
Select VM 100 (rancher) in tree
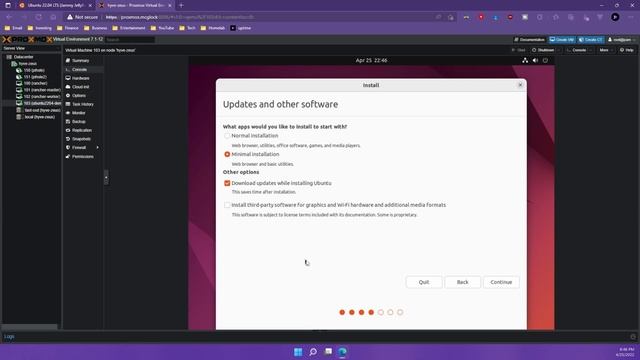[x=35, y=83]
